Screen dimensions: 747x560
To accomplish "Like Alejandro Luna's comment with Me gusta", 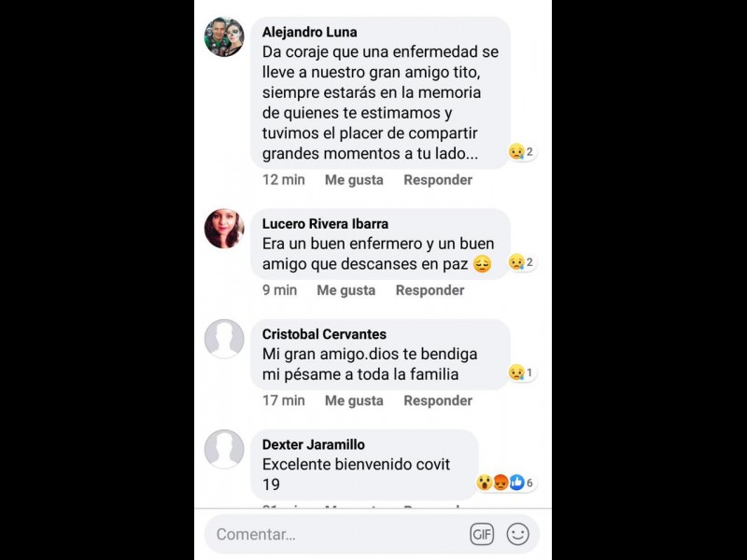I will [x=354, y=180].
